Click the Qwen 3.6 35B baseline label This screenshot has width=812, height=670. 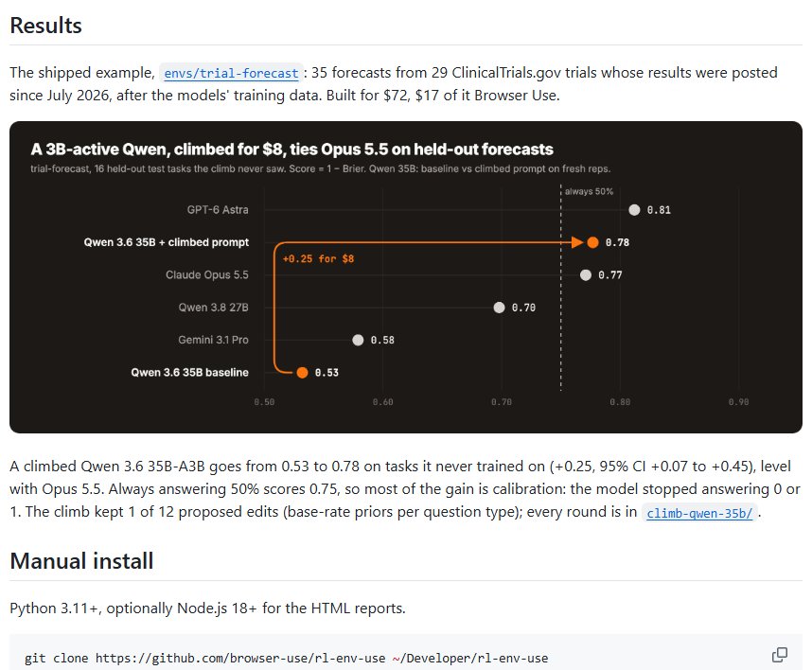click(189, 372)
